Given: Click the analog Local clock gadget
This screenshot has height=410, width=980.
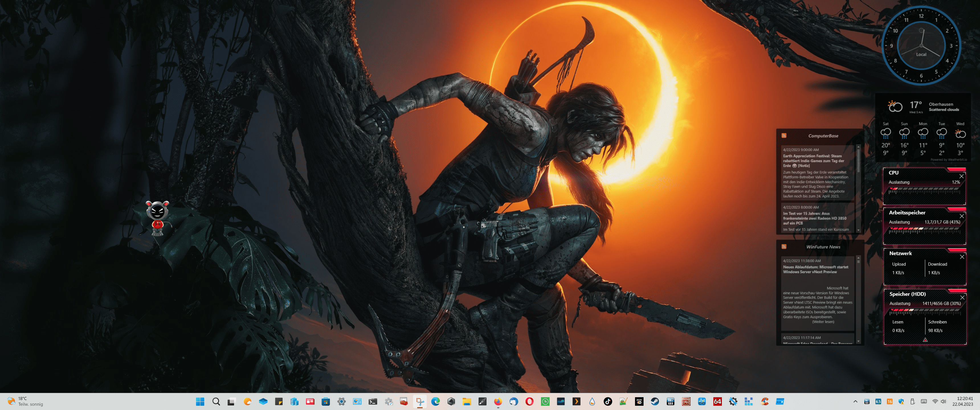Looking at the screenshot, I should pos(921,46).
